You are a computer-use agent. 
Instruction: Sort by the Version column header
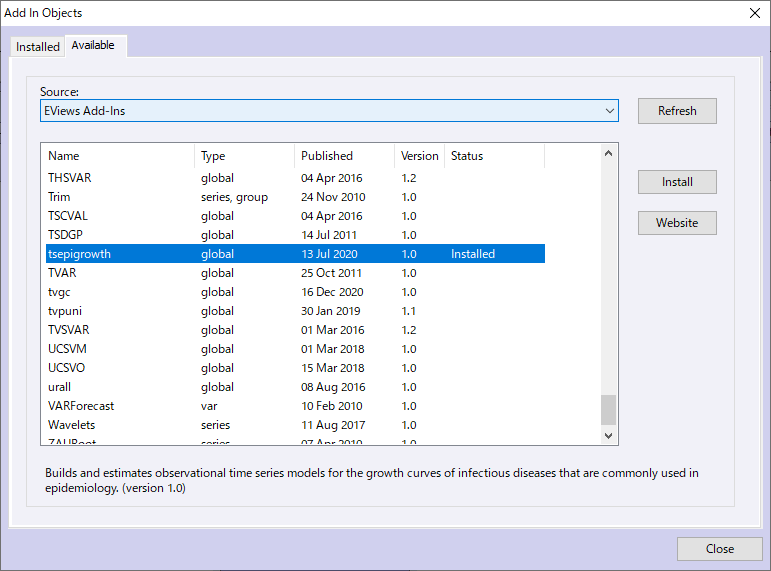point(419,156)
